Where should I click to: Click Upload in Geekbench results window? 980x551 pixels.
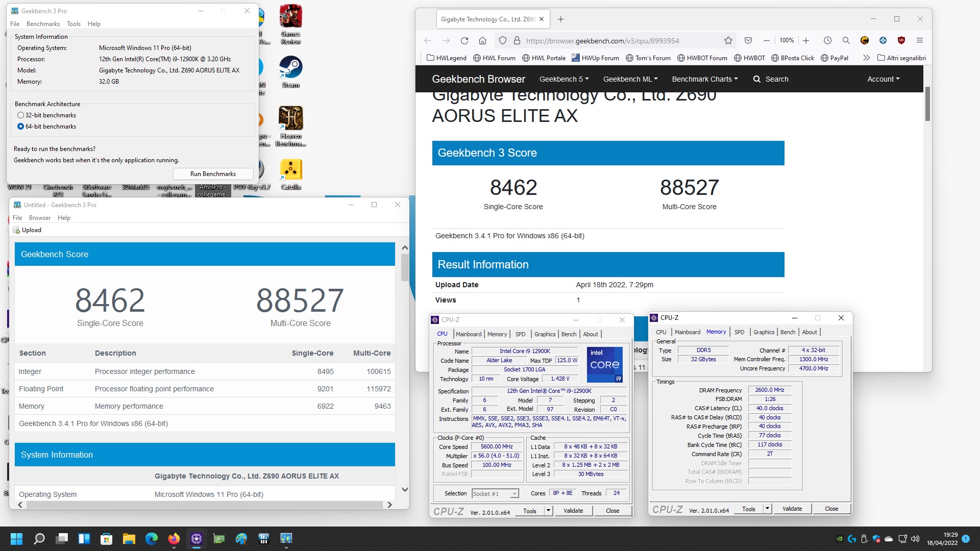(x=27, y=230)
